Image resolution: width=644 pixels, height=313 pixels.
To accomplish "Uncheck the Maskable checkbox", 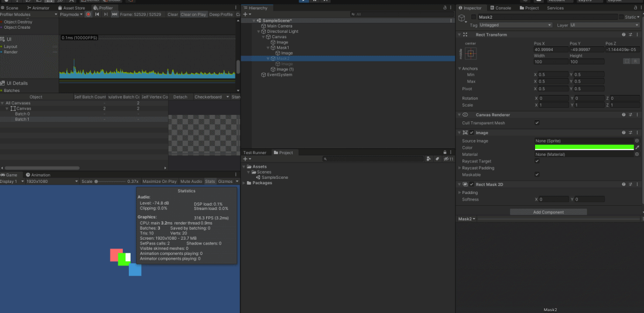I will (x=537, y=175).
